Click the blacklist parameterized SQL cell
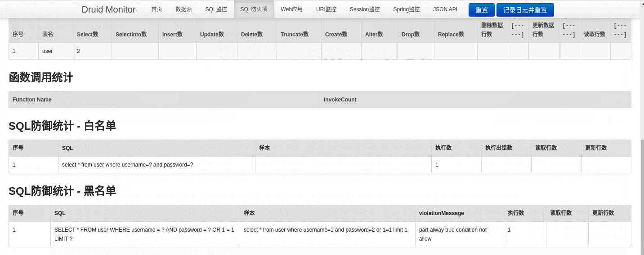 point(145,234)
